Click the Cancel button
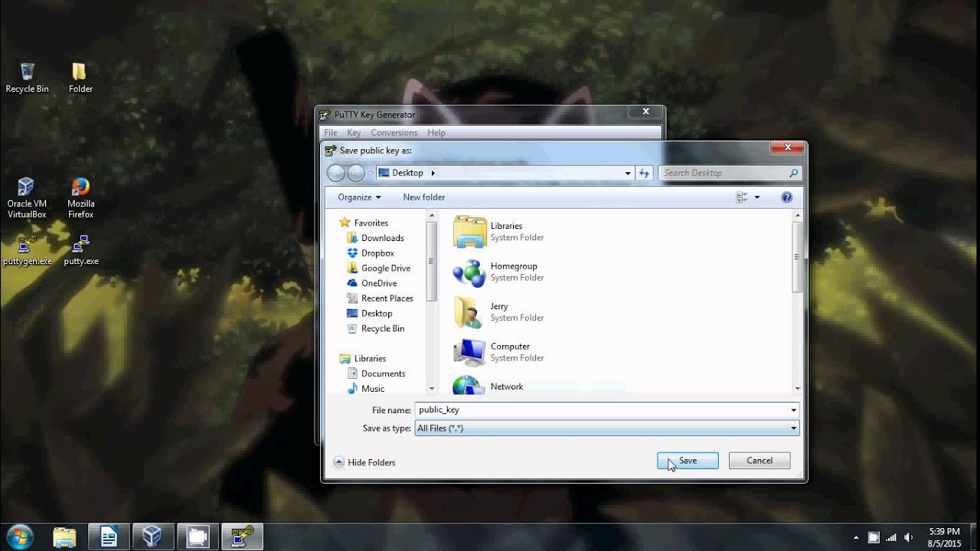 [x=759, y=461]
